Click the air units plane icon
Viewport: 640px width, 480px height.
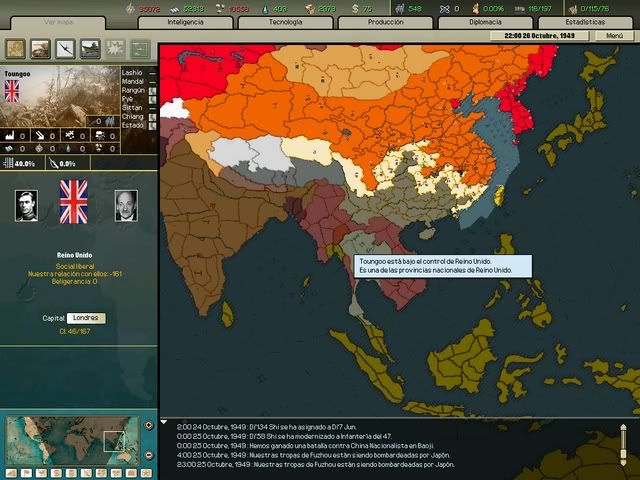click(x=65, y=48)
